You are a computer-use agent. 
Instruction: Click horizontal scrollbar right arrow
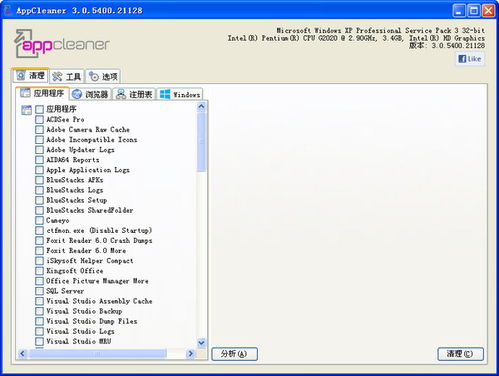[191, 353]
